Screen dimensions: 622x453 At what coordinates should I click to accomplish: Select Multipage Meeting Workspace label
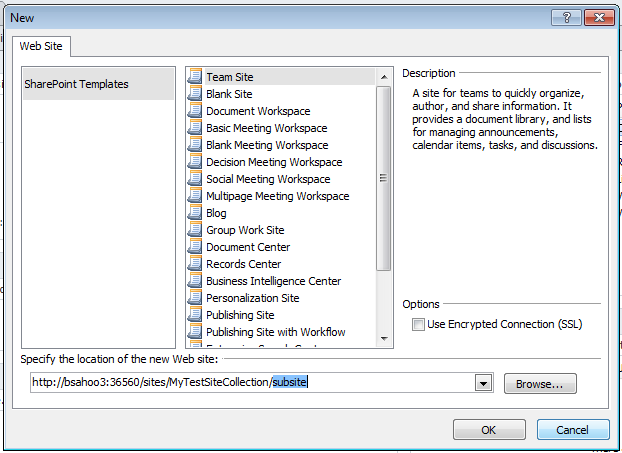(278, 196)
